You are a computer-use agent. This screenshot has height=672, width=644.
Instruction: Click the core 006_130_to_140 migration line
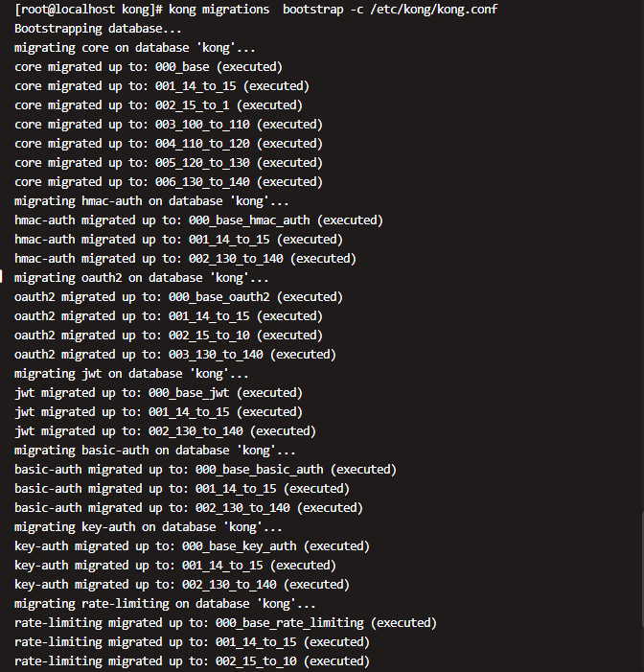click(169, 182)
